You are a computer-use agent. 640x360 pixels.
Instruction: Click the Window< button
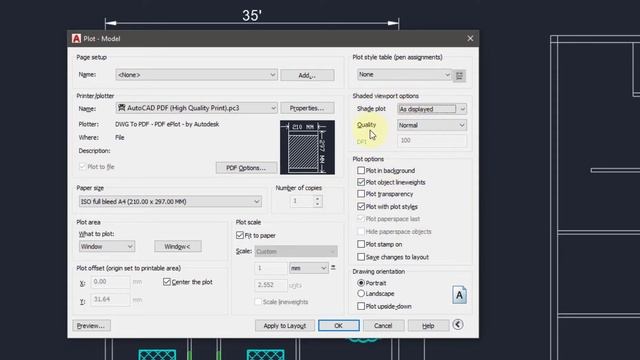pyautogui.click(x=178, y=247)
